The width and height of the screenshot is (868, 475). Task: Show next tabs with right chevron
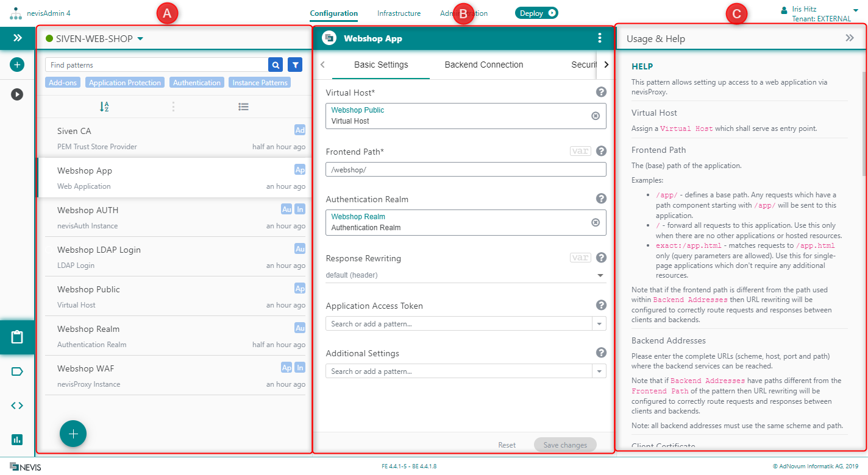[x=606, y=65]
